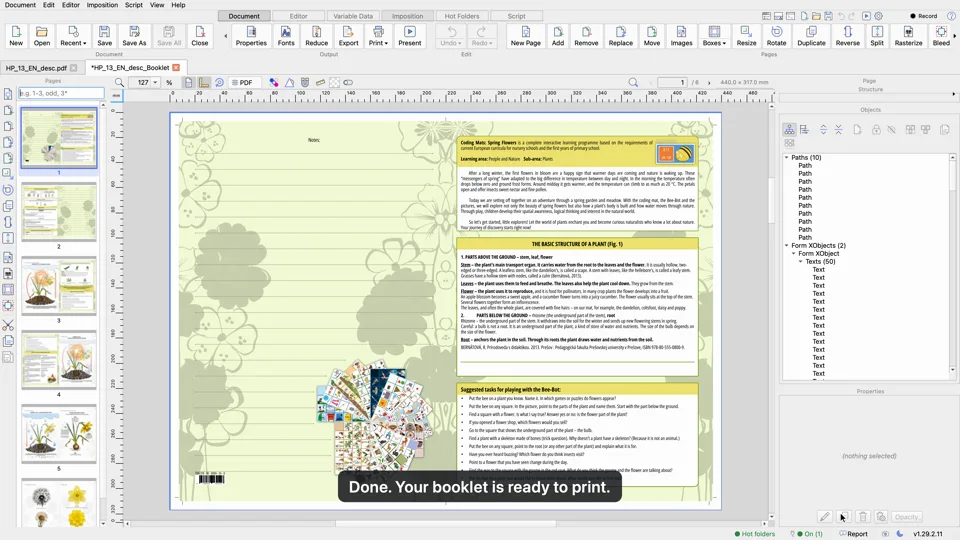Open the Fonts tool

286,36
